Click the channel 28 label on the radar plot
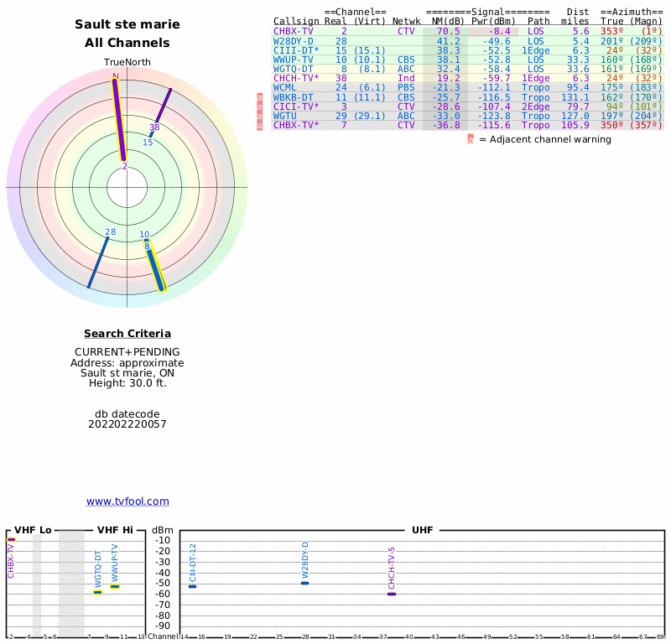Image resolution: width=671 pixels, height=644 pixels. click(110, 232)
